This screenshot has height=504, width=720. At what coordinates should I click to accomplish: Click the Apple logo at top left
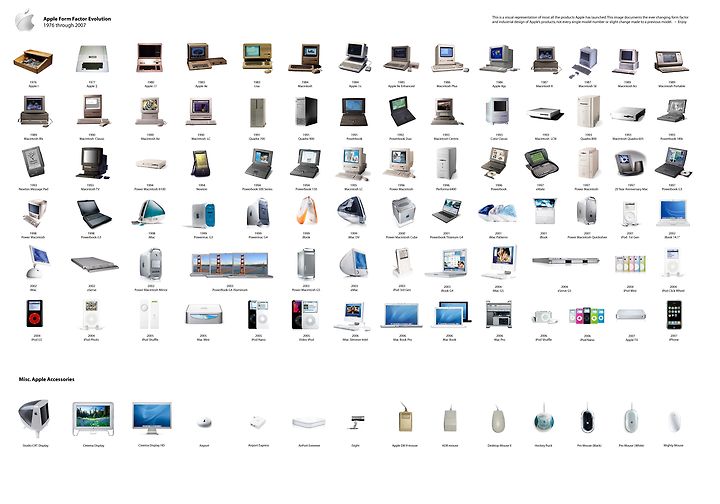25,21
